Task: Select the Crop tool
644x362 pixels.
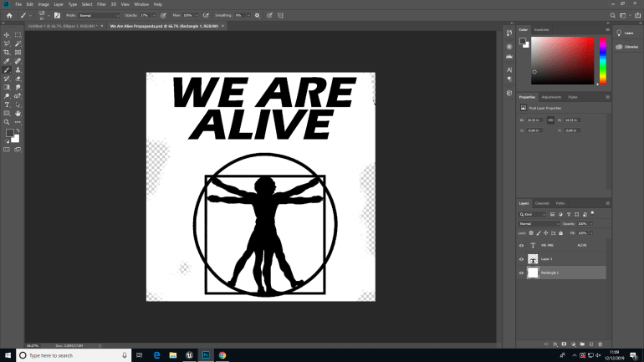Action: point(7,53)
